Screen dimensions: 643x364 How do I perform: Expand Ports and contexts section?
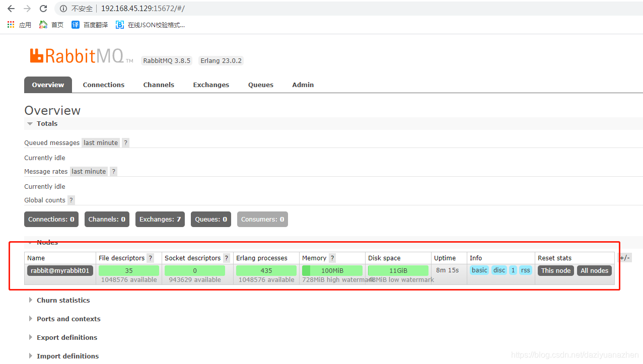pos(64,319)
